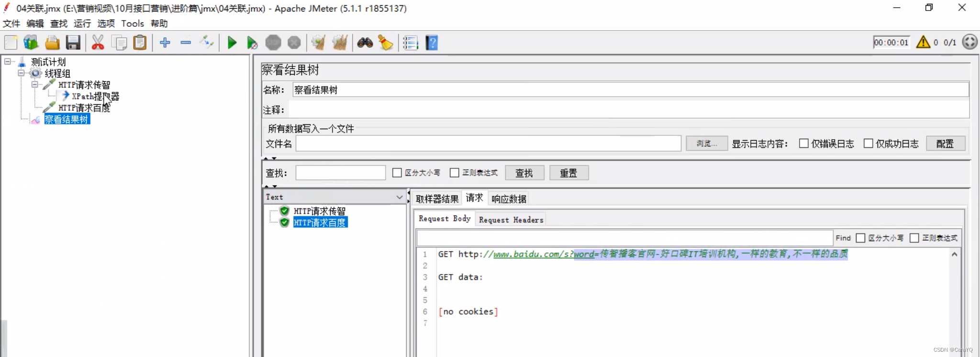Open the Tools menu
Screen dimensions: 980x357
(133, 23)
